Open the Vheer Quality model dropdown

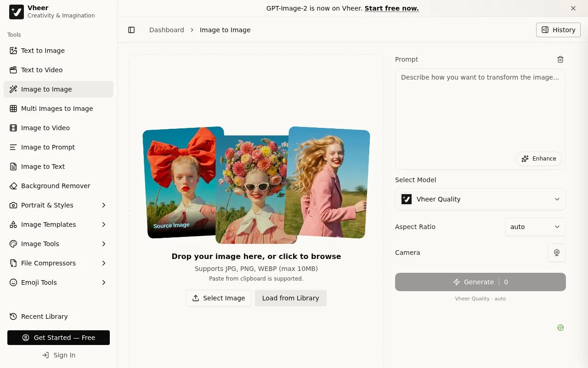point(481,199)
